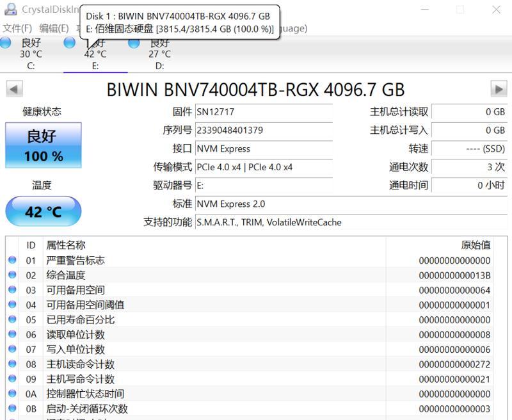Click raw value 00000000000001
Screen dimensions: 512x420
point(454,305)
